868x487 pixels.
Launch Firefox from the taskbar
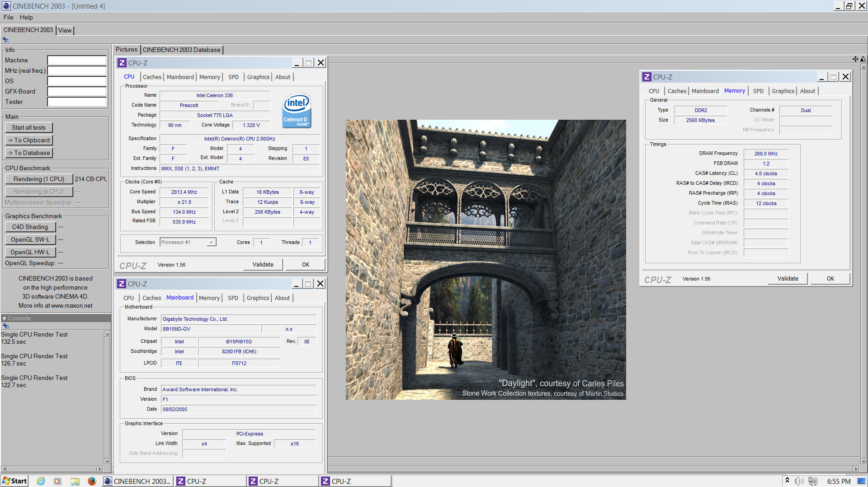coord(92,481)
